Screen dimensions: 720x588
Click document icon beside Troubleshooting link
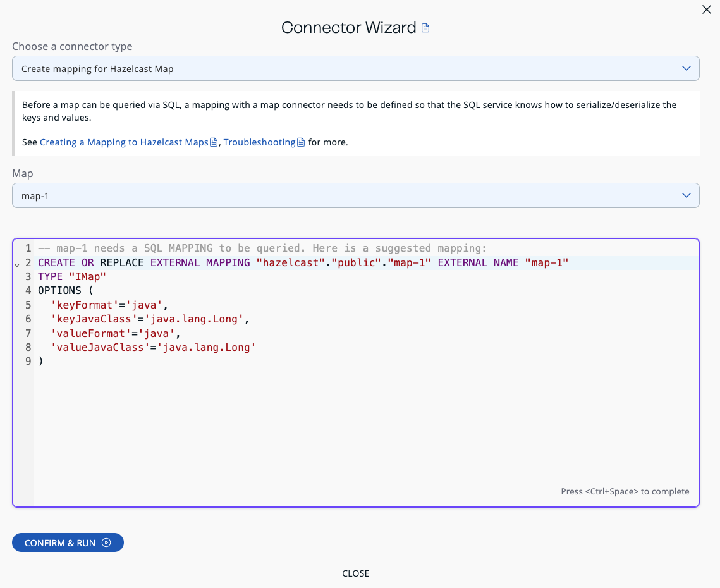click(302, 142)
